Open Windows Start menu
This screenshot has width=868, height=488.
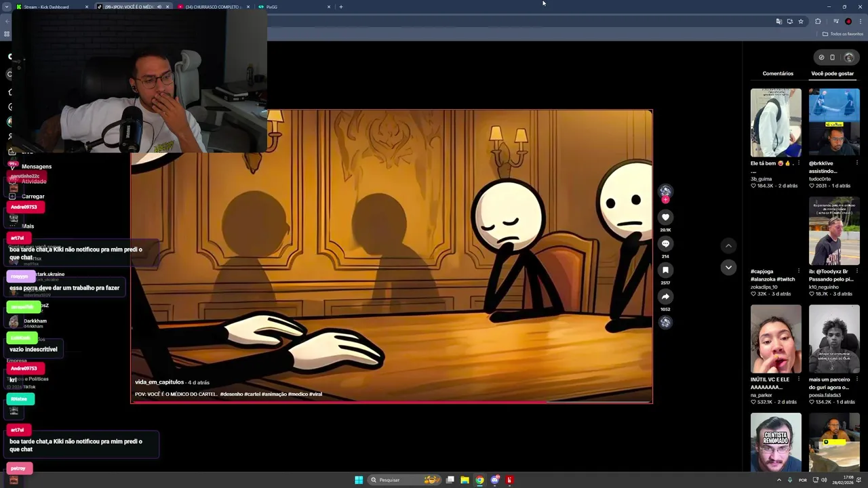(x=359, y=480)
